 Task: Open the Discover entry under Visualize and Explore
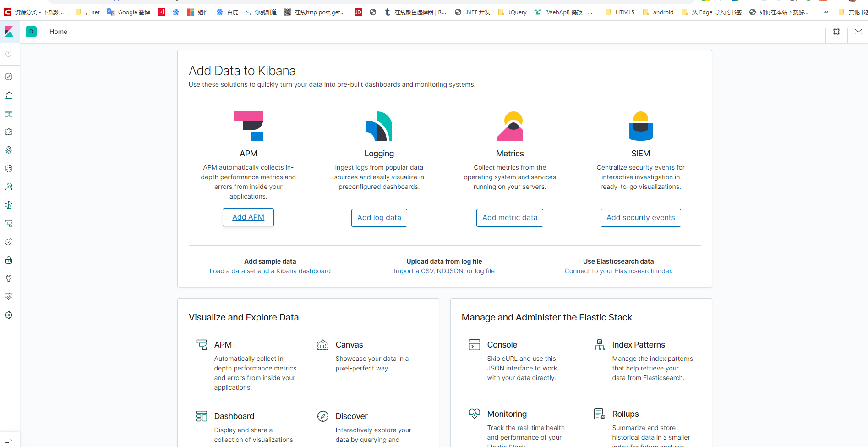351,416
